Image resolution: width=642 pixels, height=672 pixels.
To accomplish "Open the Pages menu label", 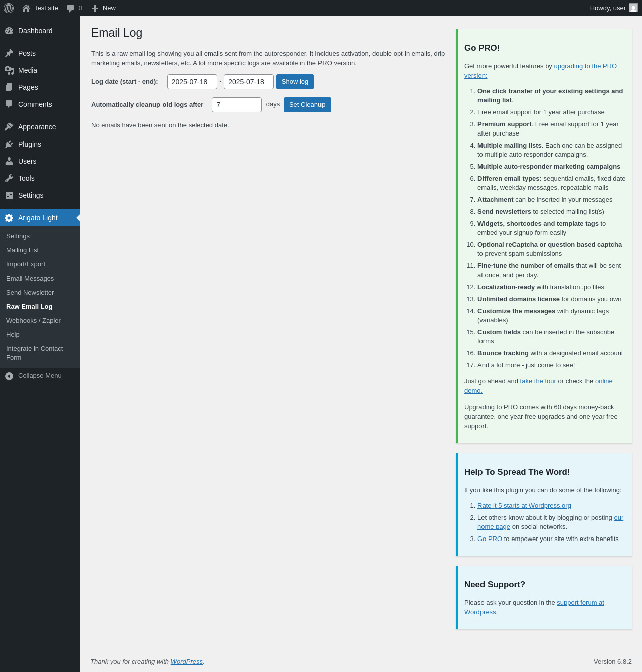I will point(28,87).
